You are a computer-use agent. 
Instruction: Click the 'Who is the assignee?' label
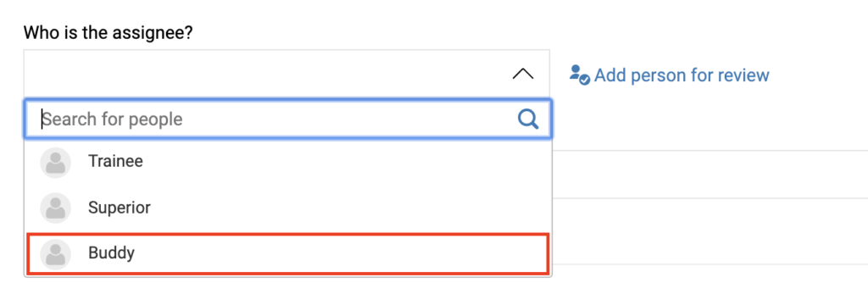tap(108, 33)
